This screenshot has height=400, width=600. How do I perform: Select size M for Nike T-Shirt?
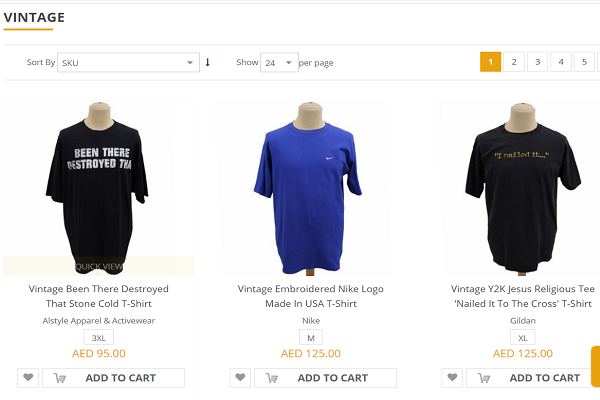pos(311,338)
